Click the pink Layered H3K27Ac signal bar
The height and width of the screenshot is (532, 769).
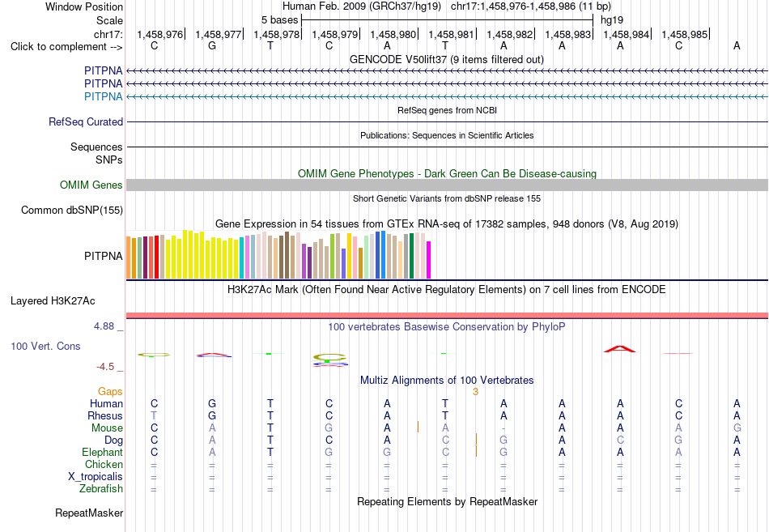click(x=447, y=316)
